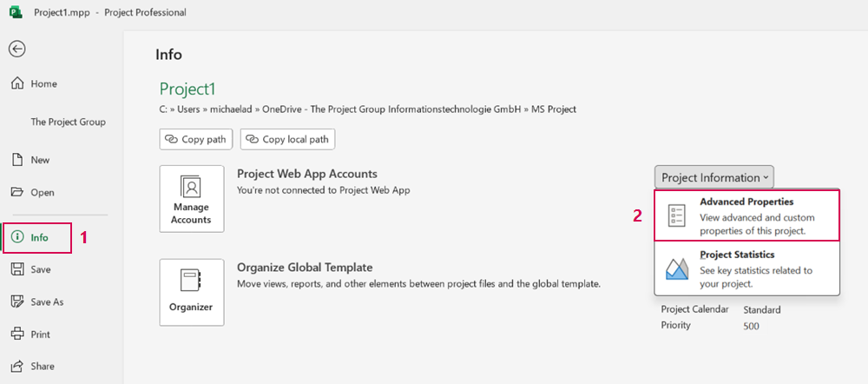Open the Home page icon
Screen dimensions: 868x384
click(x=17, y=83)
